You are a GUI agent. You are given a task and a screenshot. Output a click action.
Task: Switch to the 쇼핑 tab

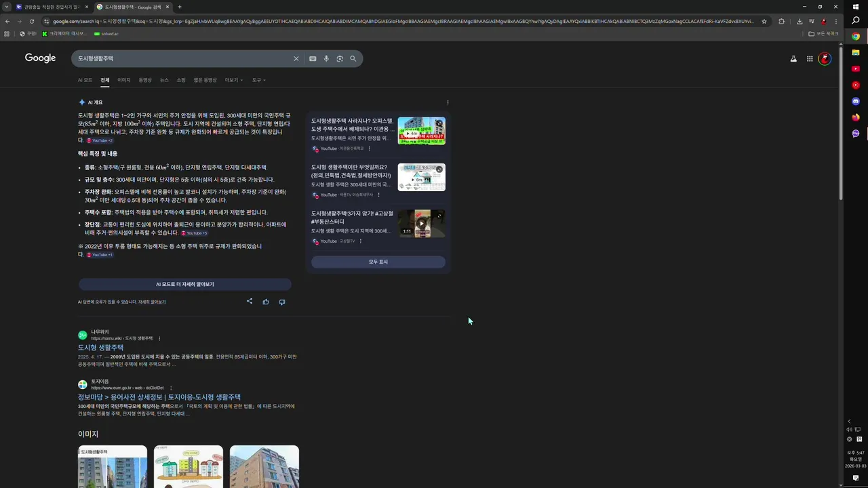(x=181, y=80)
